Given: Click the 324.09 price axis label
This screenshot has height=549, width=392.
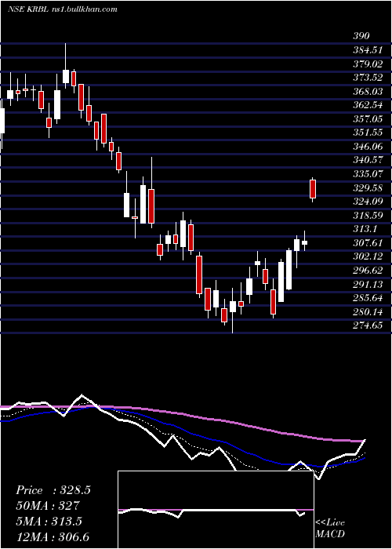Looking at the screenshot, I should coord(368,202).
